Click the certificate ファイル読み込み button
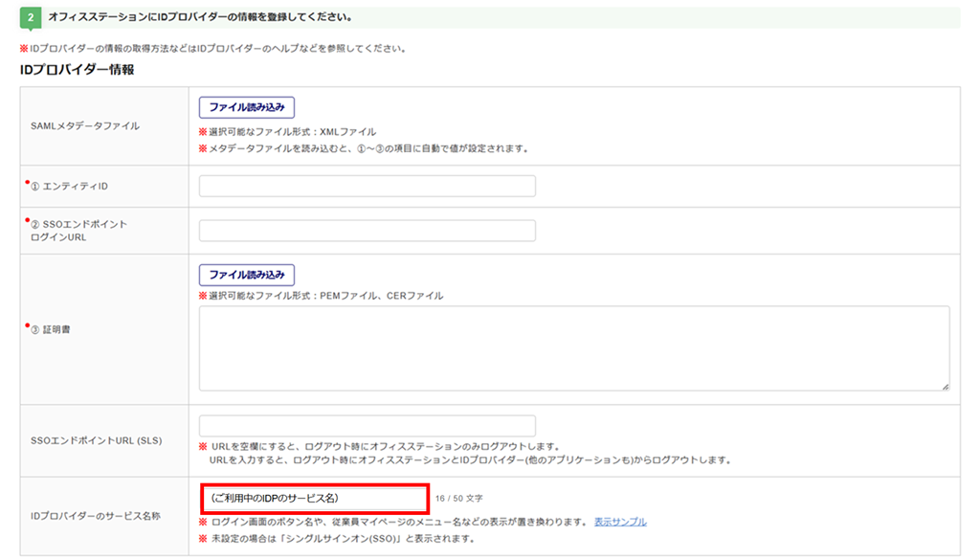This screenshot has height=559, width=980. coord(247,275)
